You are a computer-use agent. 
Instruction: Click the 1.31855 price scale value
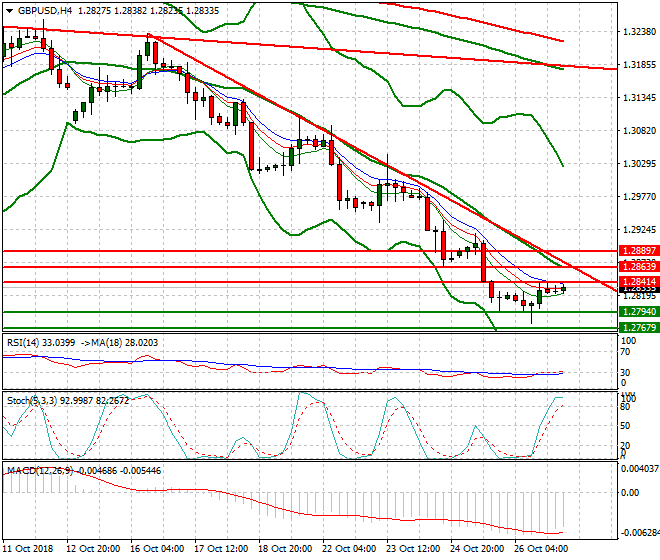639,64
